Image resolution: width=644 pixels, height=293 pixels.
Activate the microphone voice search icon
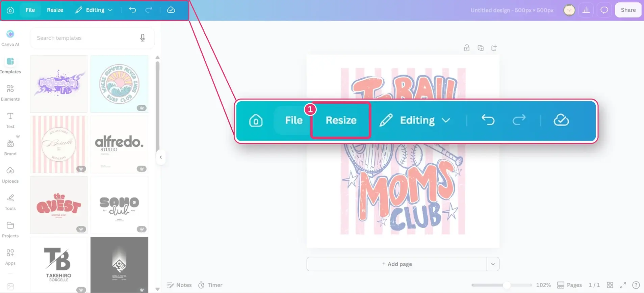pos(143,38)
